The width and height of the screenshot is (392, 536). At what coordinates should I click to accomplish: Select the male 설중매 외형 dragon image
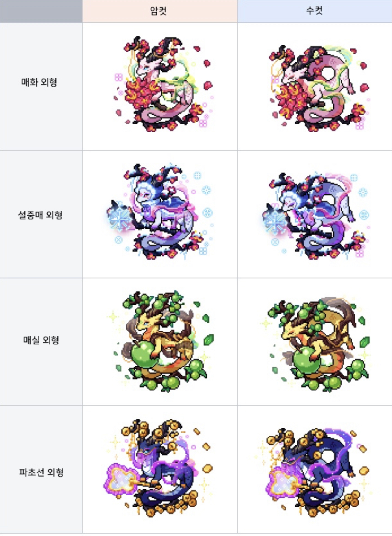316,216
